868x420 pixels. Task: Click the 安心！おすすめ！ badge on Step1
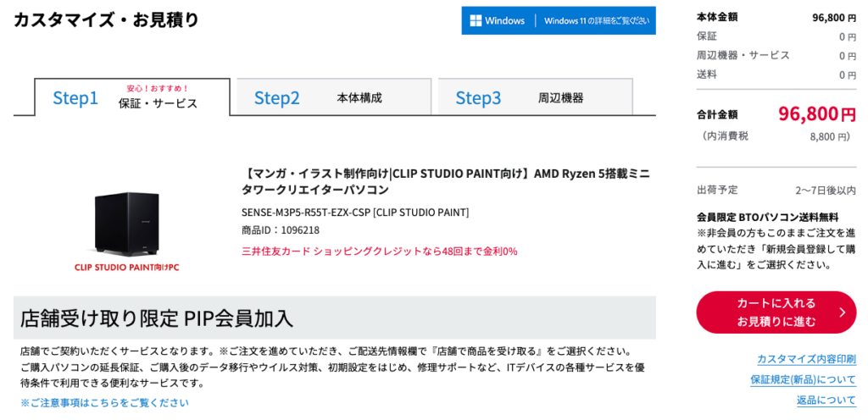[158, 88]
